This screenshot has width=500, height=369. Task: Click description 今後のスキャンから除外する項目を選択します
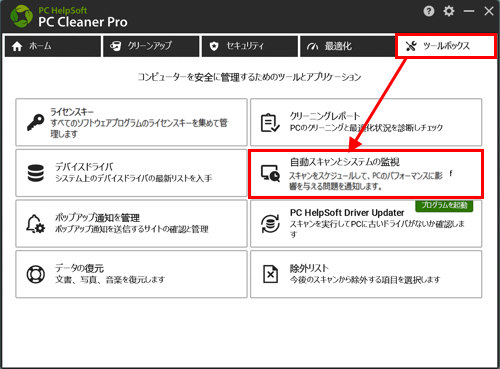coord(365,279)
